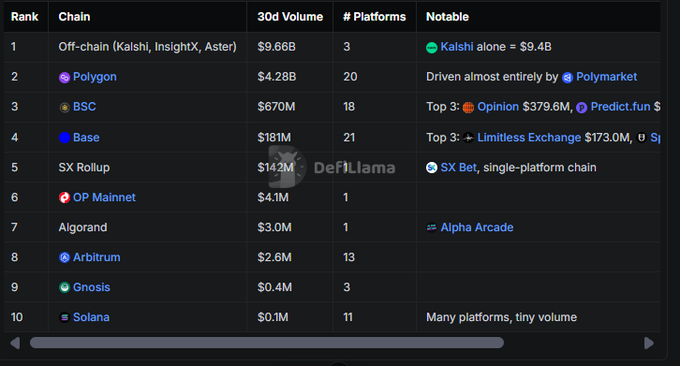Click rank number 10
The height and width of the screenshot is (366, 680).
pos(17,317)
